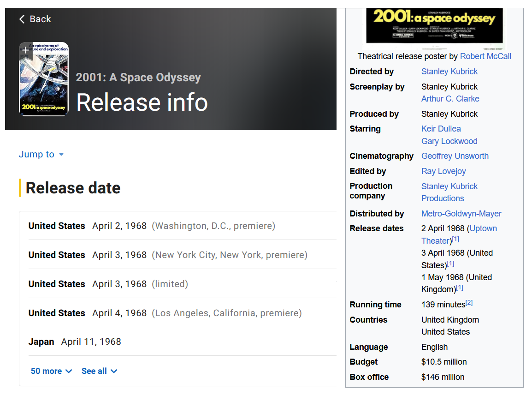This screenshot has width=532, height=396.
Task: Click the Back chevron arrow icon
Action: coord(22,19)
